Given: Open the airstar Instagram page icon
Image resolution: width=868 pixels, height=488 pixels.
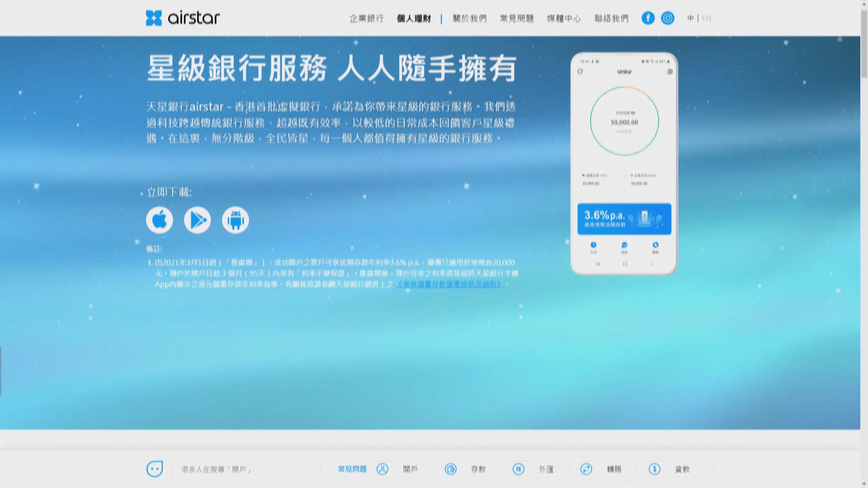Looking at the screenshot, I should point(668,18).
